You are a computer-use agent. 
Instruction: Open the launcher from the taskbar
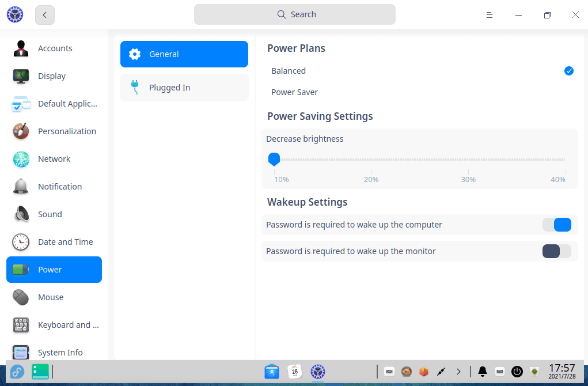(17, 372)
